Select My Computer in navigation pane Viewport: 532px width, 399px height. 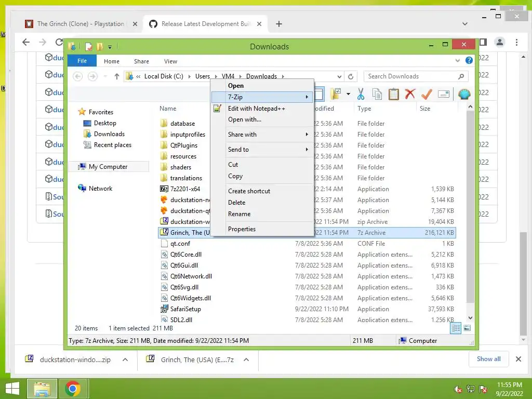(108, 167)
